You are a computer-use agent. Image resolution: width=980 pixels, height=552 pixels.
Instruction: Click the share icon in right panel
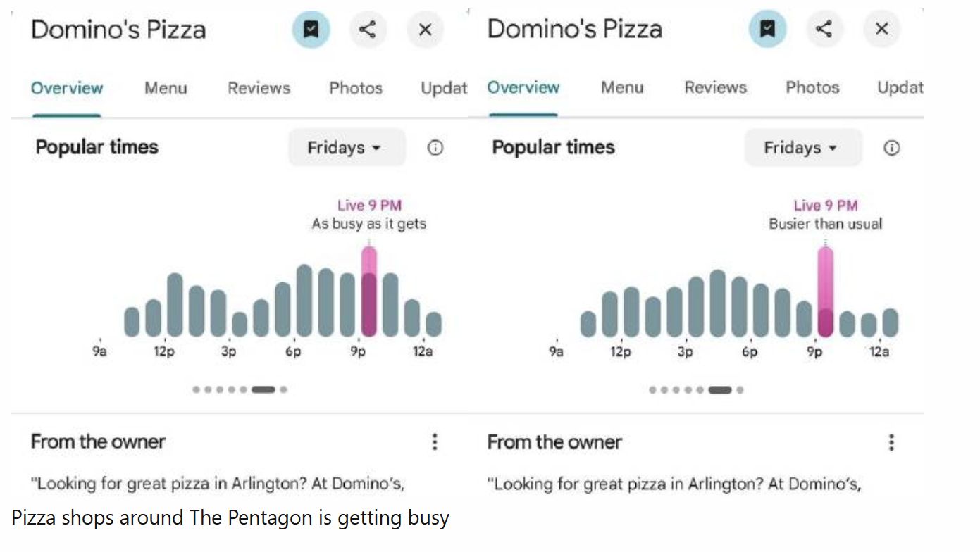[824, 29]
